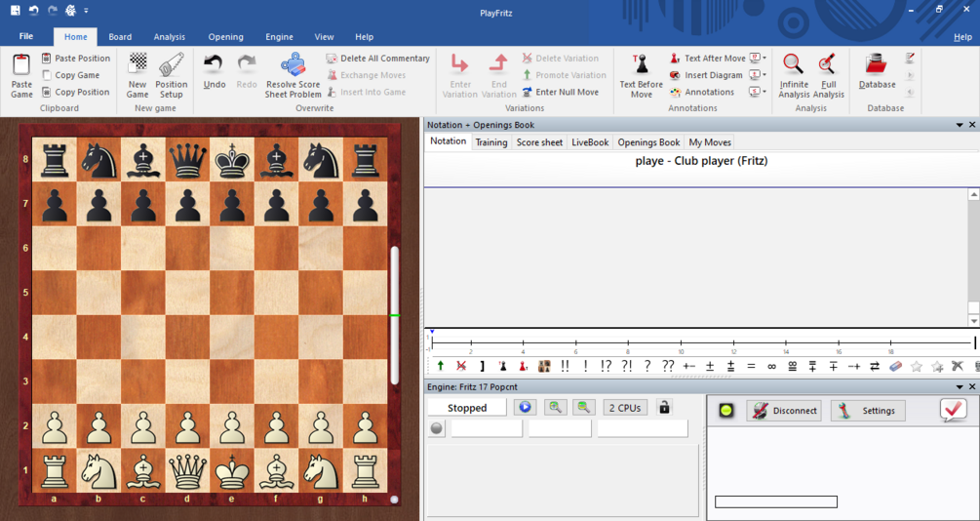Click the game timeline at move 10

click(682, 342)
